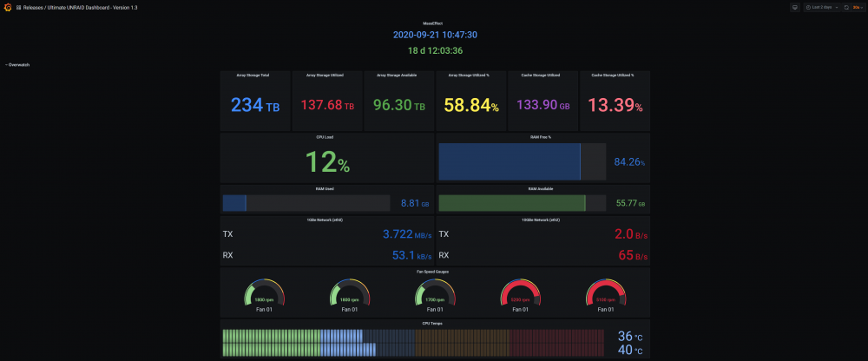Open the 30s refresh interval dropdown
The width and height of the screenshot is (868, 361).
pos(858,7)
